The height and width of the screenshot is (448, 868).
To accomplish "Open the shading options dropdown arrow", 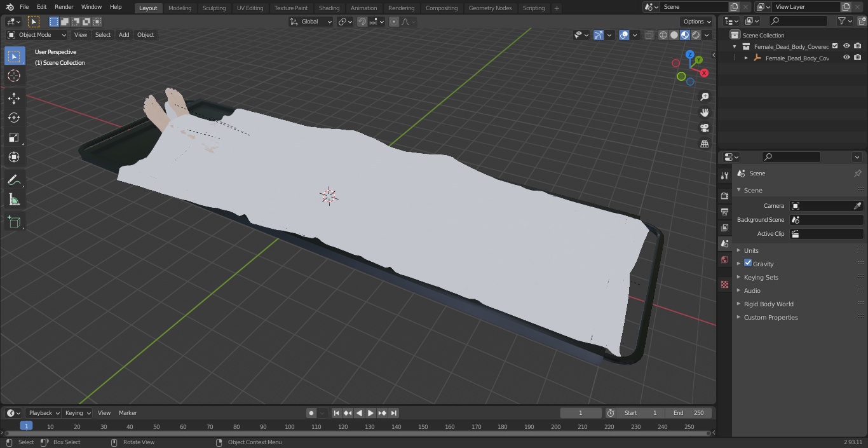I will 707,35.
